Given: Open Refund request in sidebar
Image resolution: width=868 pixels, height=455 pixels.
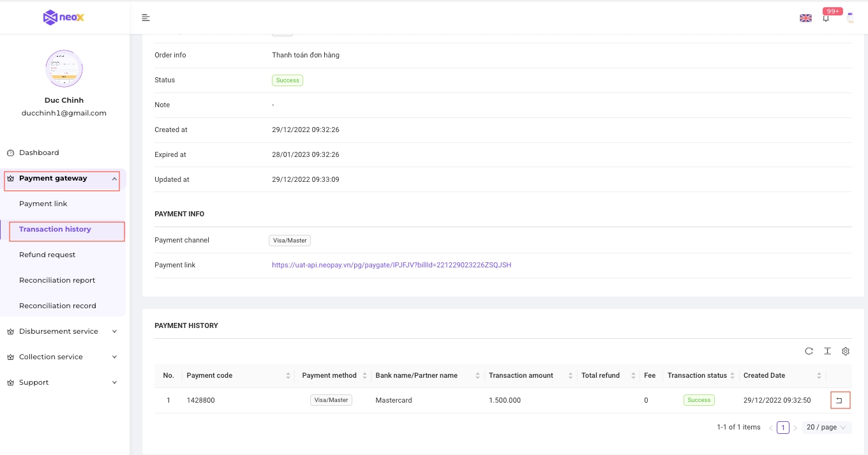Looking at the screenshot, I should click(47, 255).
